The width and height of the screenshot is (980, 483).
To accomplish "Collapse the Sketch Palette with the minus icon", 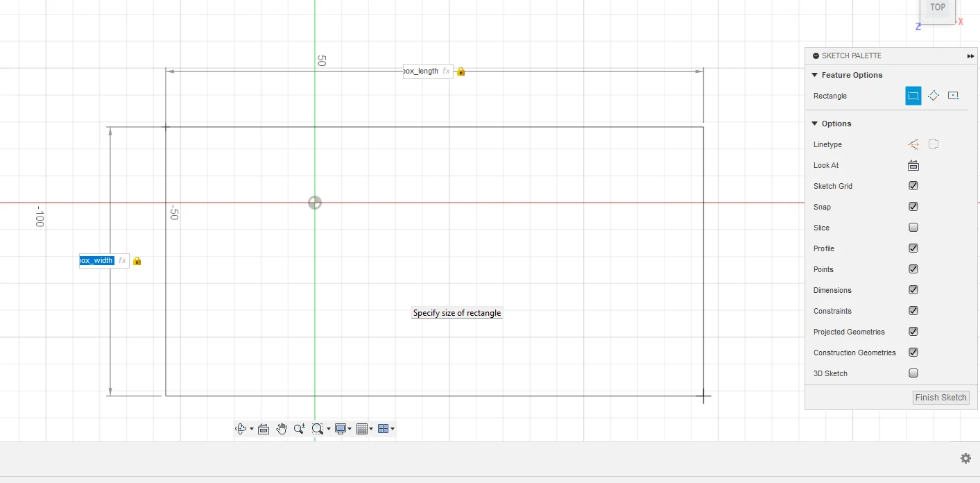I will tap(816, 56).
